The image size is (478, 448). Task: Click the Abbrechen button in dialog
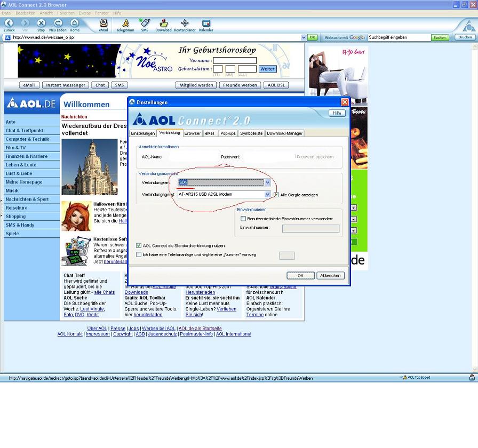(x=330, y=276)
